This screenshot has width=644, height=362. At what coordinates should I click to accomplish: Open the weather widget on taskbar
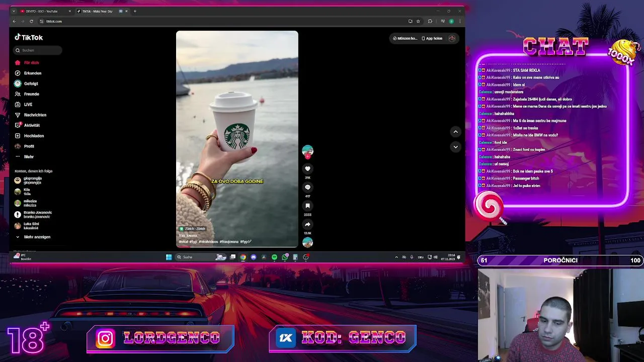click(x=23, y=257)
